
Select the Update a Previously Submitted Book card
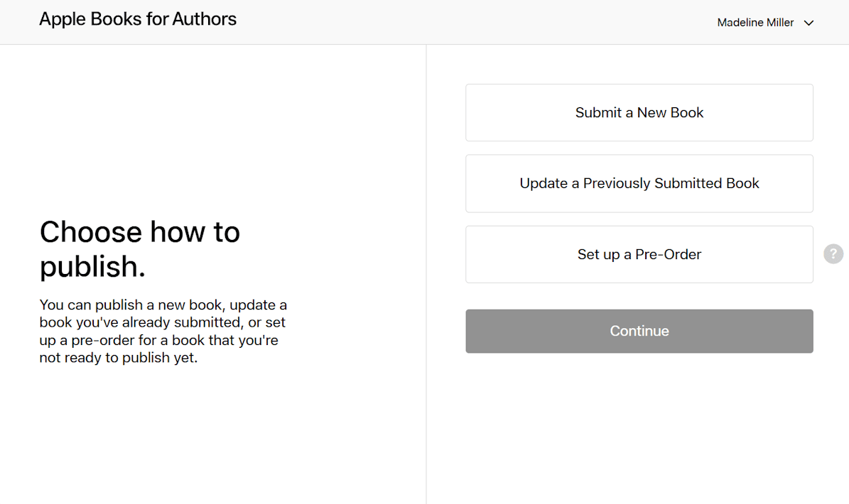click(x=639, y=183)
